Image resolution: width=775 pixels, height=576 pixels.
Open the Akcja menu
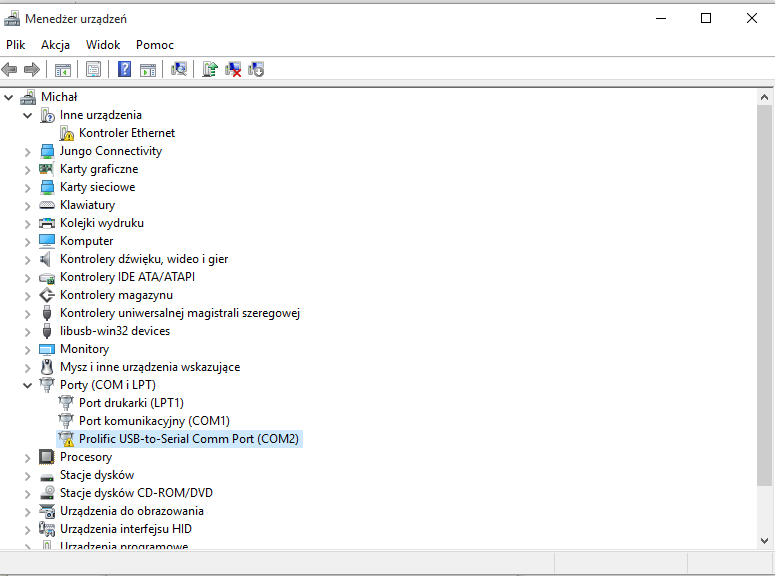[x=55, y=45]
